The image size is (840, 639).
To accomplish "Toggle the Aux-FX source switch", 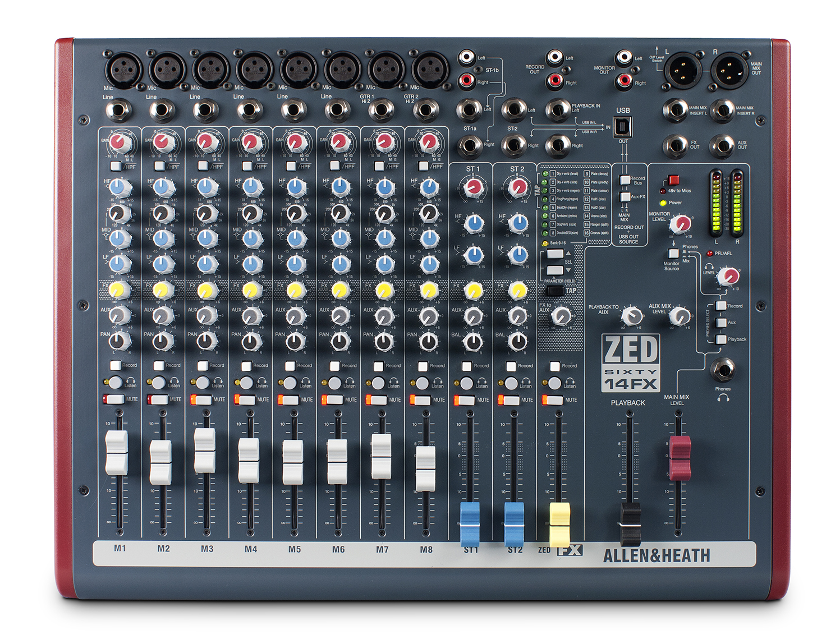I will [625, 197].
